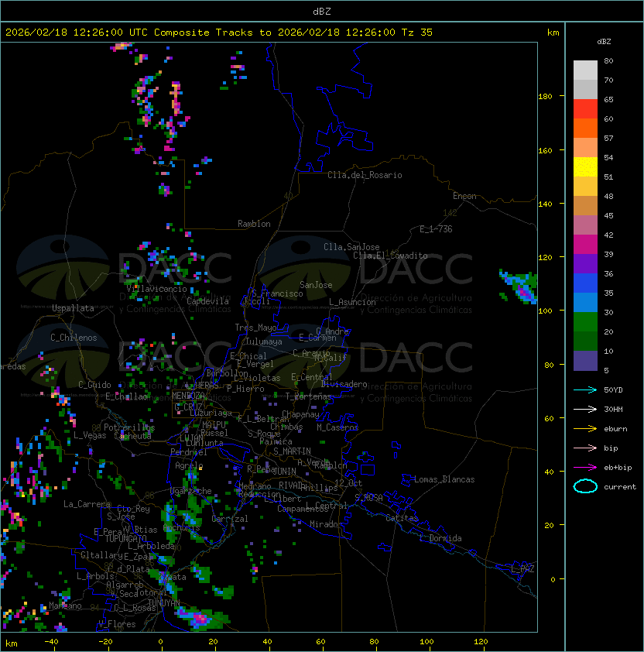The image size is (644, 652).
Task: Click the 'Lomas_Blancas' map label
Action: 444,479
